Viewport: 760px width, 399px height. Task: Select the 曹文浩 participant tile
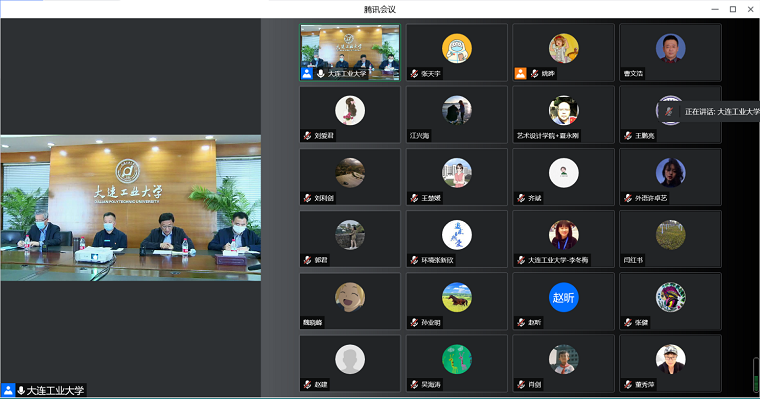[670, 52]
